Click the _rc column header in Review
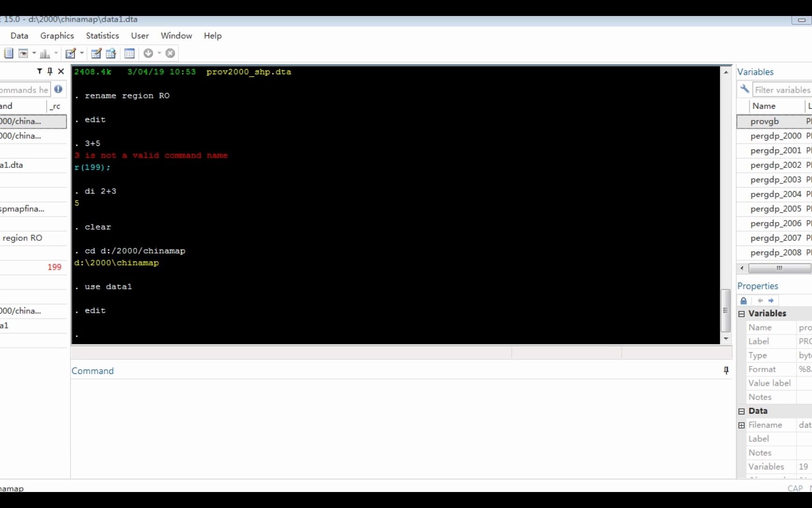 click(x=56, y=106)
